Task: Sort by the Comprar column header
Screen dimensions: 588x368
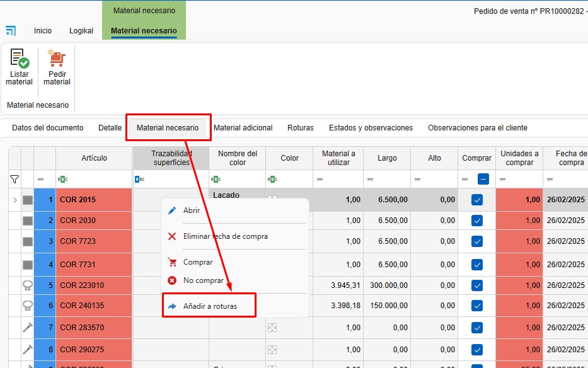Action: [x=476, y=158]
